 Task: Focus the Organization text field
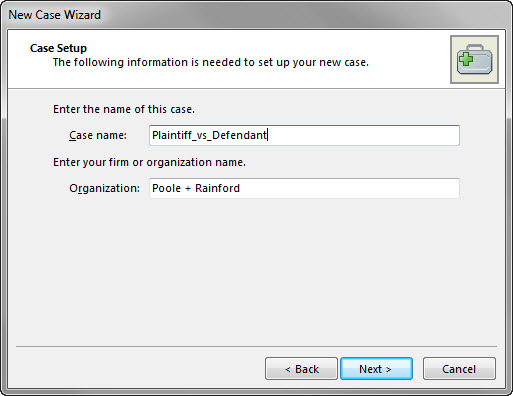pos(304,188)
